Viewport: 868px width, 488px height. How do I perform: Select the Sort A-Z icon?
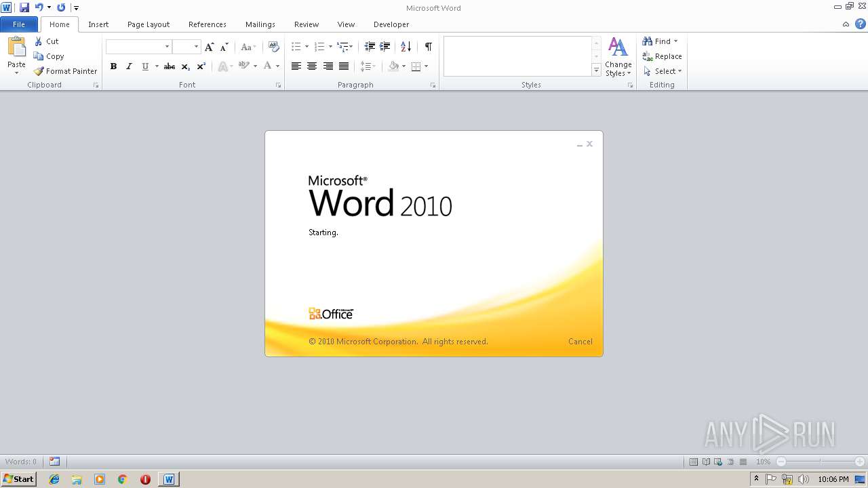tap(406, 47)
